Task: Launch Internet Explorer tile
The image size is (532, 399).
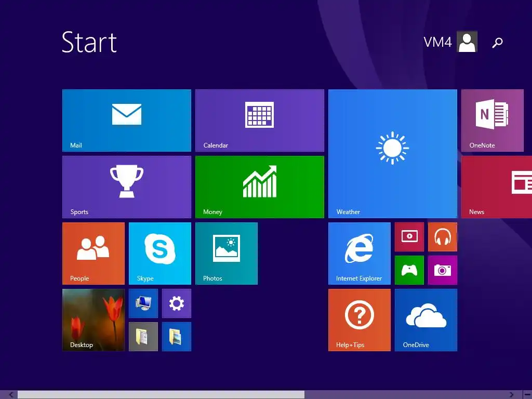Action: [x=360, y=254]
